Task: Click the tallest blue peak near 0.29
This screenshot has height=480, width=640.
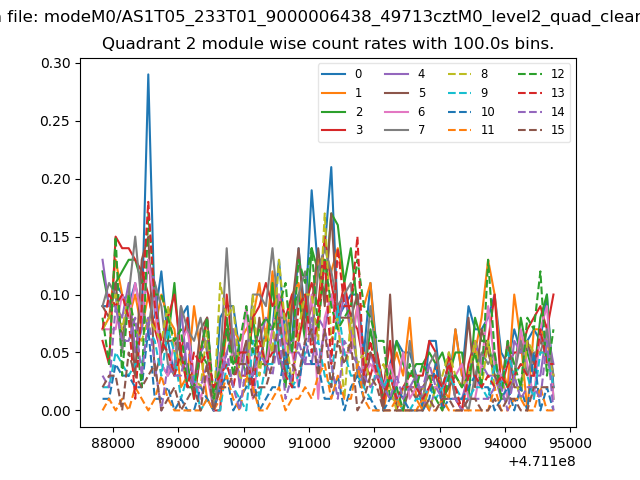Action: 148,75
